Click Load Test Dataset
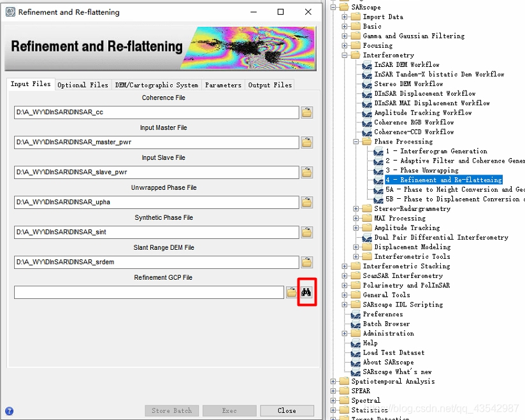This screenshot has width=525, height=420. [394, 353]
